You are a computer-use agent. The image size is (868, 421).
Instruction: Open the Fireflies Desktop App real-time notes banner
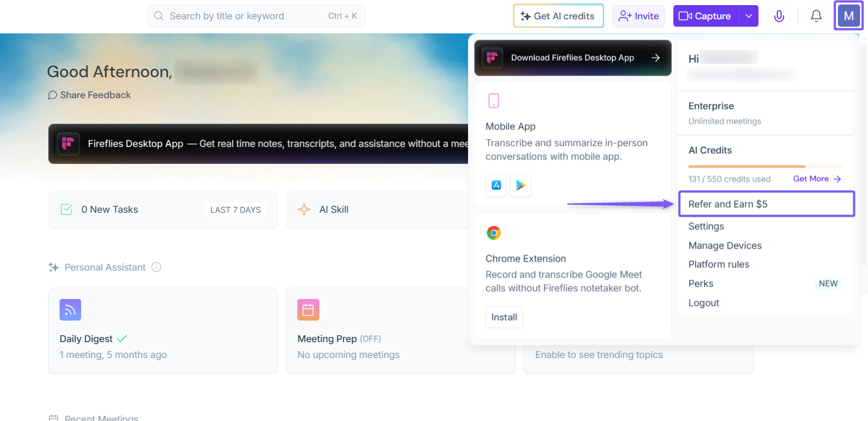[258, 144]
